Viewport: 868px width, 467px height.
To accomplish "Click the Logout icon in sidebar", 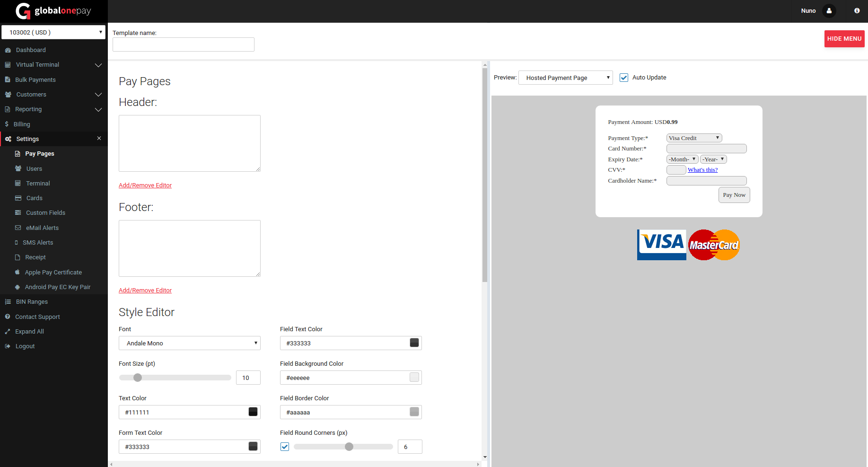I will [8, 346].
